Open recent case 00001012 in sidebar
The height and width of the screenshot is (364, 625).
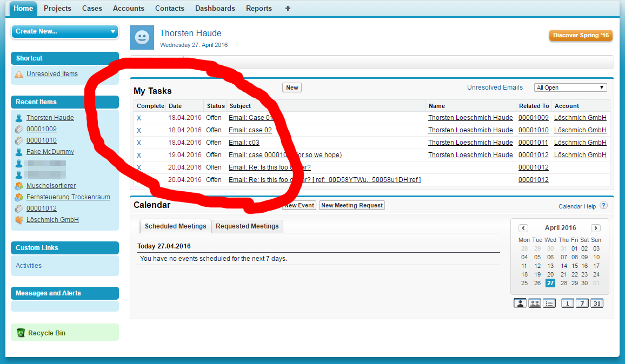click(42, 208)
